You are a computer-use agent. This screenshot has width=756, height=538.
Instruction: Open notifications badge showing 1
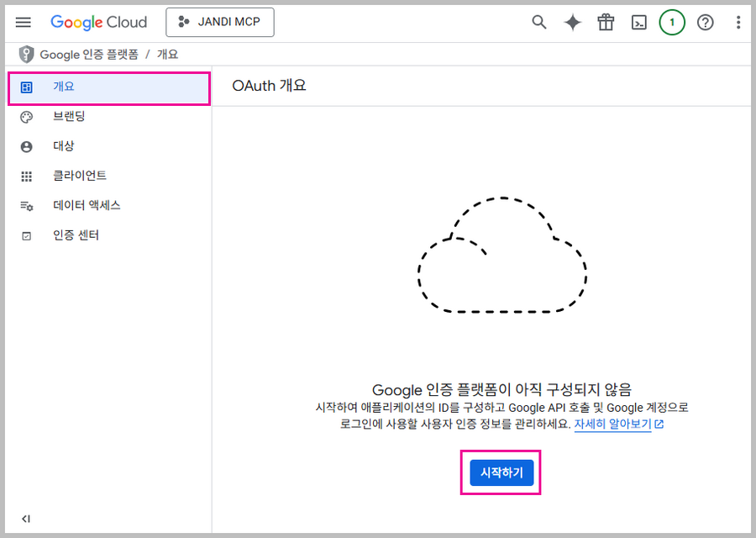672,23
